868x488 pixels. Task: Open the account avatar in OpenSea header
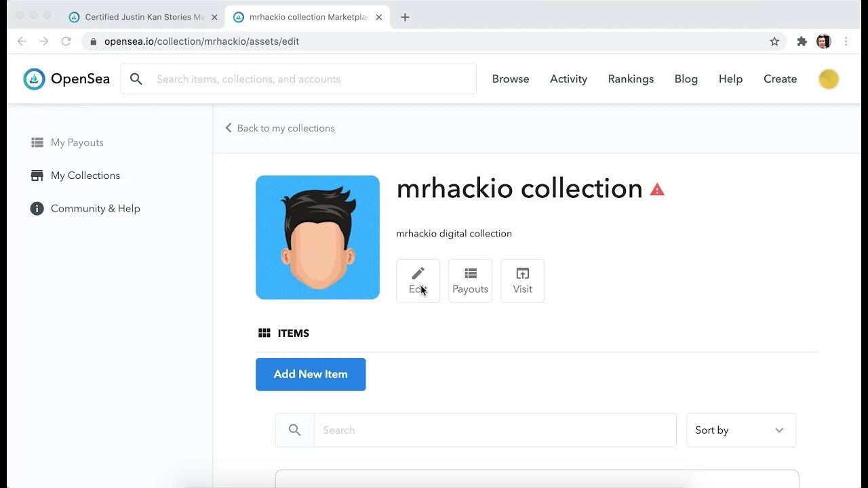click(x=829, y=79)
